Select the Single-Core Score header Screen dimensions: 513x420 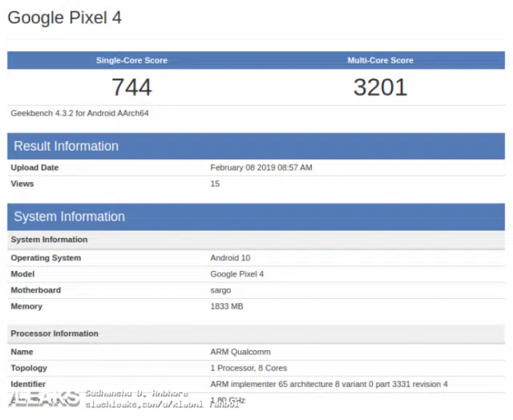(131, 60)
